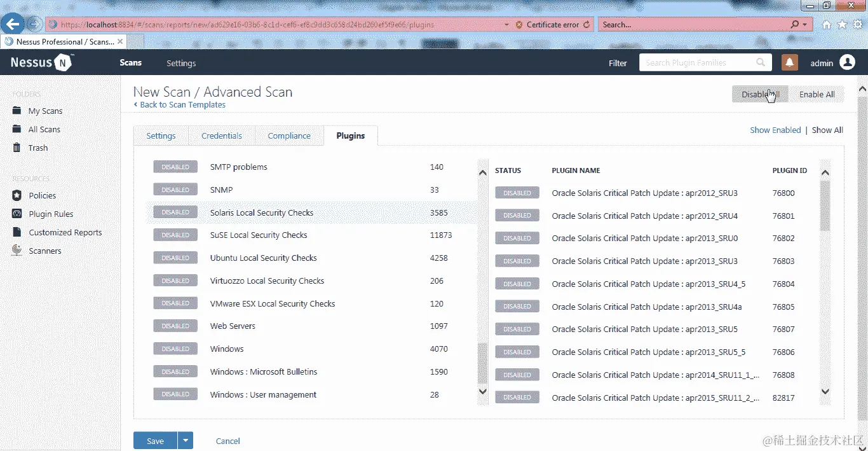Open the address bar URL dropdown arrow

506,25
